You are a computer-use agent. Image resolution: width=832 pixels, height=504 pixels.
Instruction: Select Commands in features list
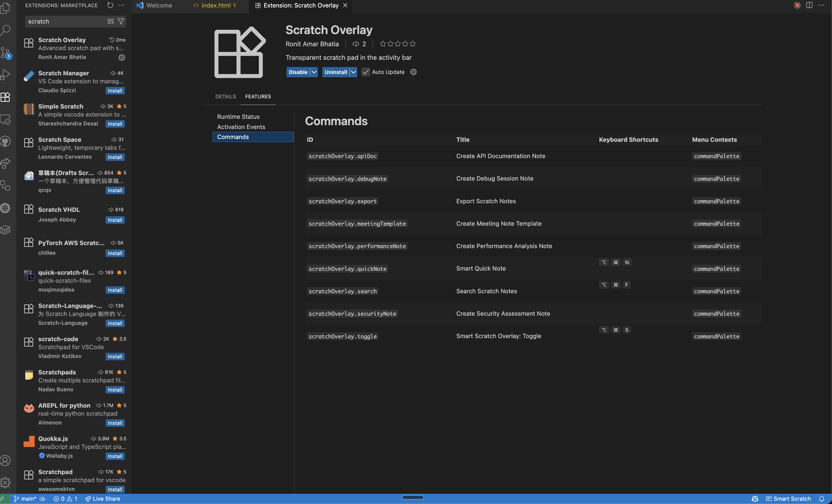point(253,137)
